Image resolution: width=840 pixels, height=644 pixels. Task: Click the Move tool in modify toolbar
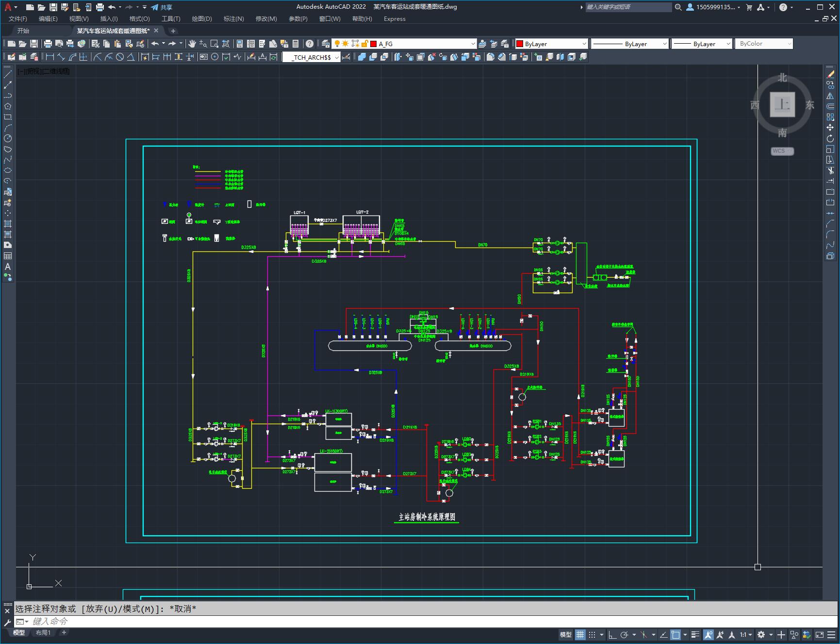tap(830, 128)
